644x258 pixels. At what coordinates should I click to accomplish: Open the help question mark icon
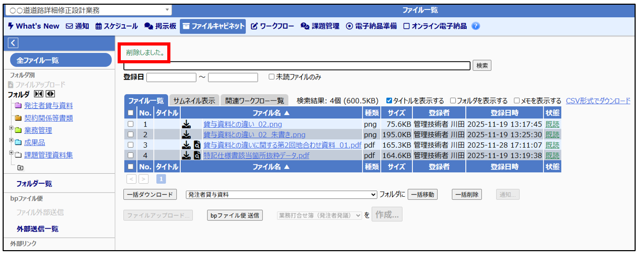[476, 26]
